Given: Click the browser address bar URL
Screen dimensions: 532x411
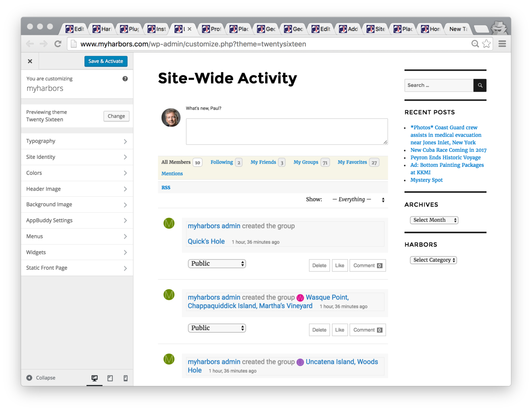Looking at the screenshot, I should click(193, 44).
